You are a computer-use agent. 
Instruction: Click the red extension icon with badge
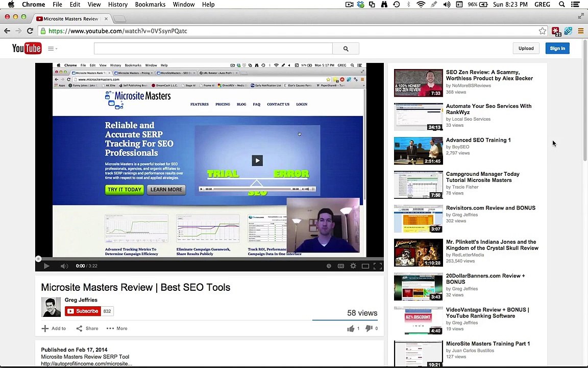(x=556, y=31)
